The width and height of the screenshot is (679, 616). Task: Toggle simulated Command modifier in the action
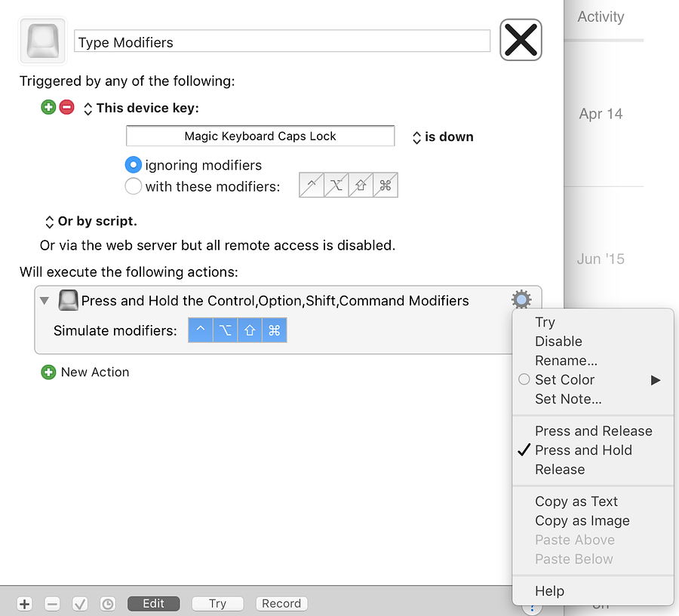tap(275, 330)
